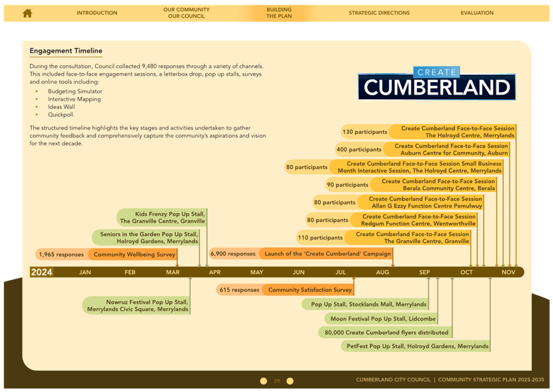Click the 110 participants tag
Viewport: 553px width, 392px height.
[x=321, y=238]
